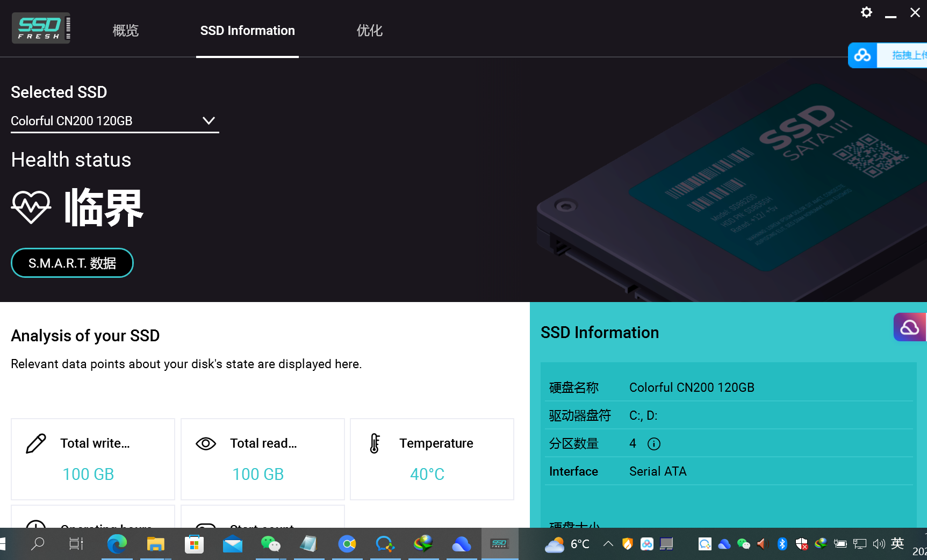Click the Interface row label
Screen dimensions: 927x560
[x=573, y=471]
